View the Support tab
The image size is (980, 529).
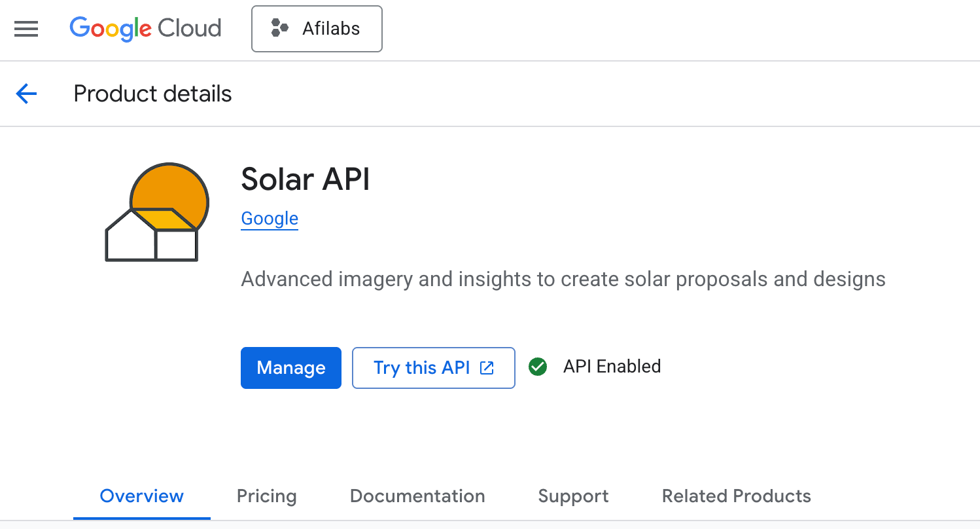[573, 496]
